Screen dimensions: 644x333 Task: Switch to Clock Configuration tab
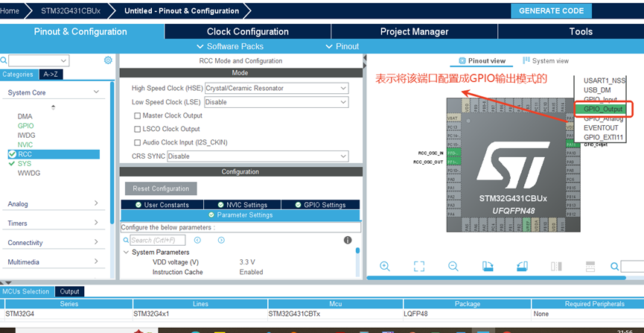point(248,31)
